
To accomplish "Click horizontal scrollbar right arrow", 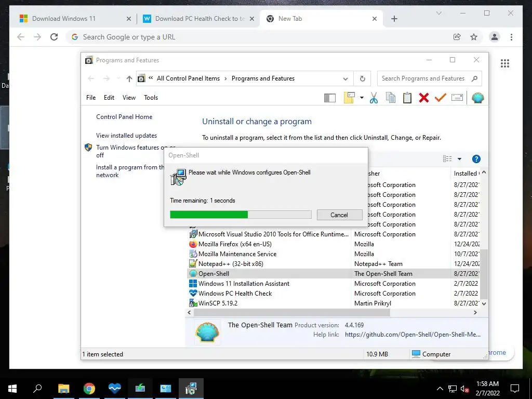I will point(475,312).
